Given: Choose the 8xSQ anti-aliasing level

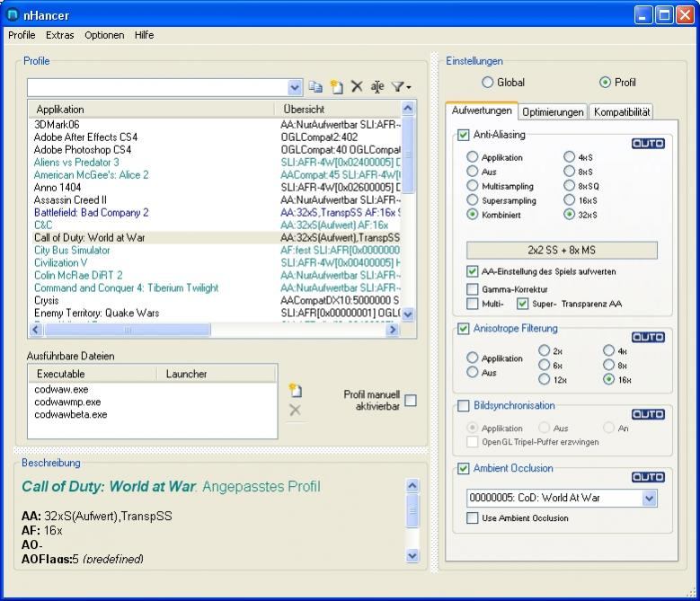Looking at the screenshot, I should click(x=569, y=186).
